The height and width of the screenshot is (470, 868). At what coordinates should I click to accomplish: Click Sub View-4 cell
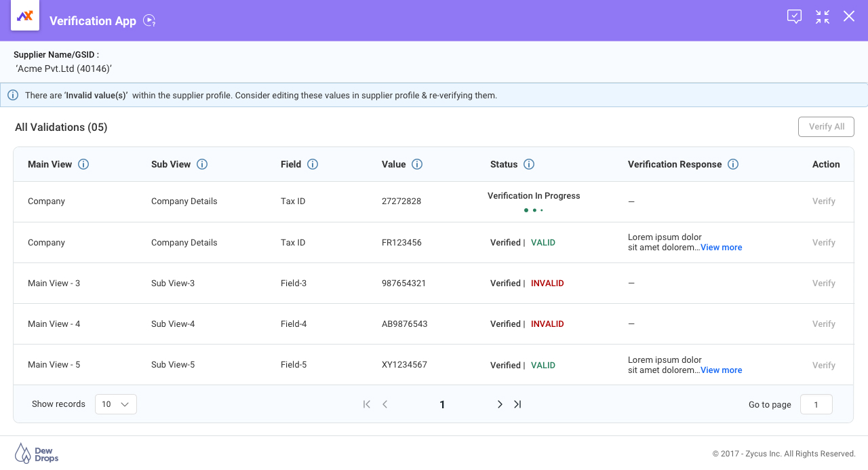pos(173,324)
